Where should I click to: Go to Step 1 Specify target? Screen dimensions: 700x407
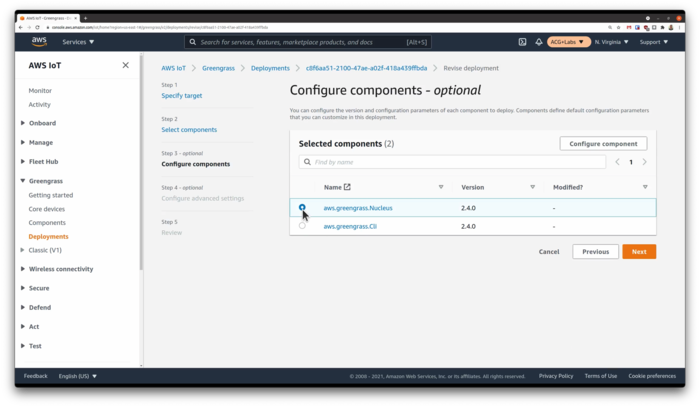pos(182,96)
